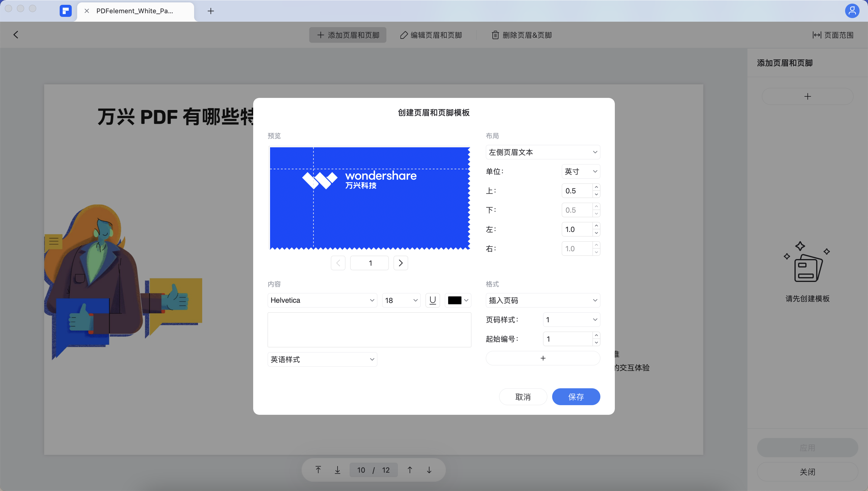Expand the 英语样式 language dropdown
The image size is (868, 491).
click(322, 359)
